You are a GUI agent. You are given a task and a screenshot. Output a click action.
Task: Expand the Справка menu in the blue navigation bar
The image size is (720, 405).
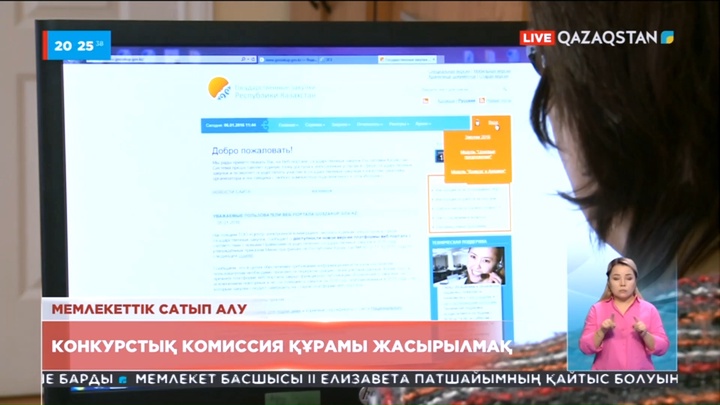(315, 125)
